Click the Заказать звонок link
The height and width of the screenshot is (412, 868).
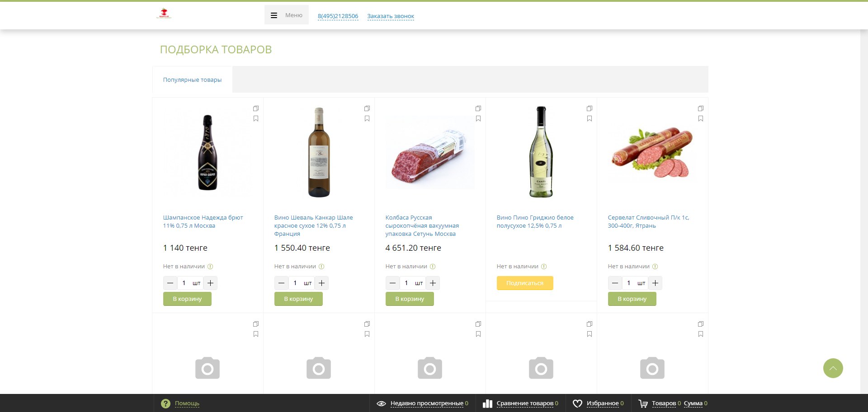pos(391,16)
